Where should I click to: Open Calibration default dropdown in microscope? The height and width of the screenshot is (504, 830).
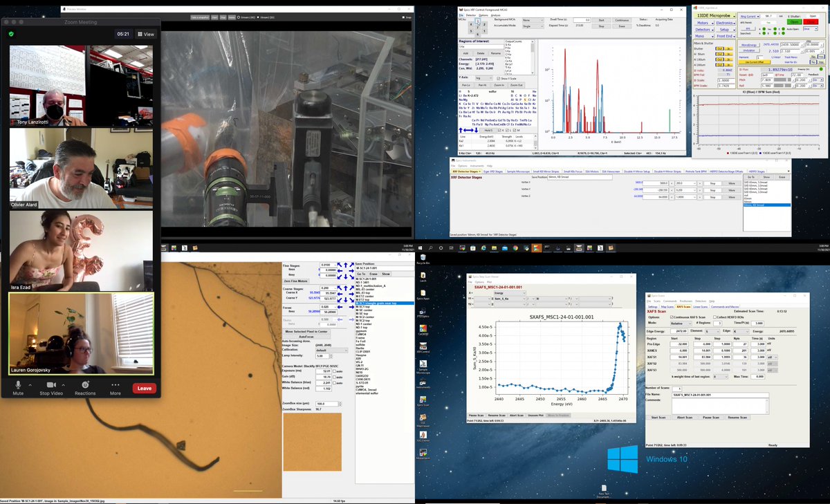tap(331, 351)
